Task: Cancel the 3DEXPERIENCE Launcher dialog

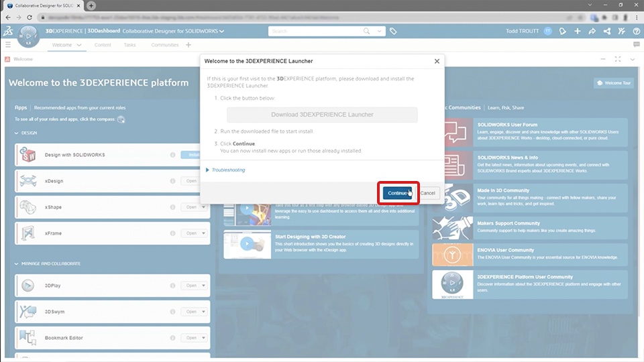Action: pos(427,193)
